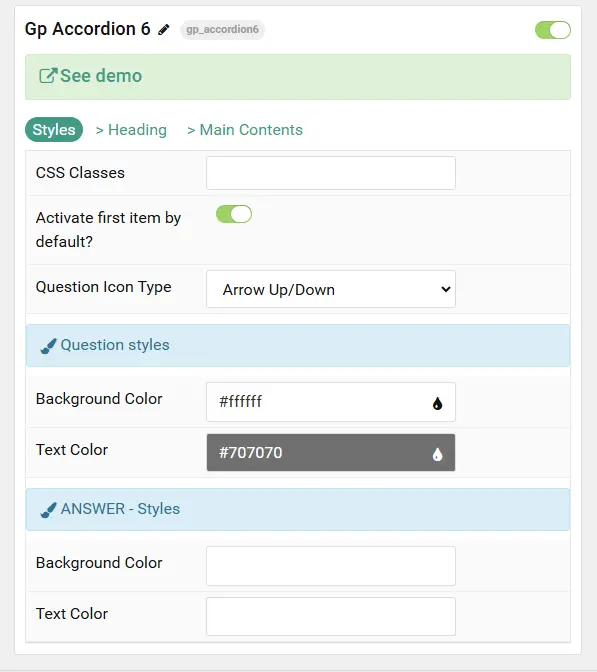Click the pencil edit icon beside Gp Accordion 6

164,30
